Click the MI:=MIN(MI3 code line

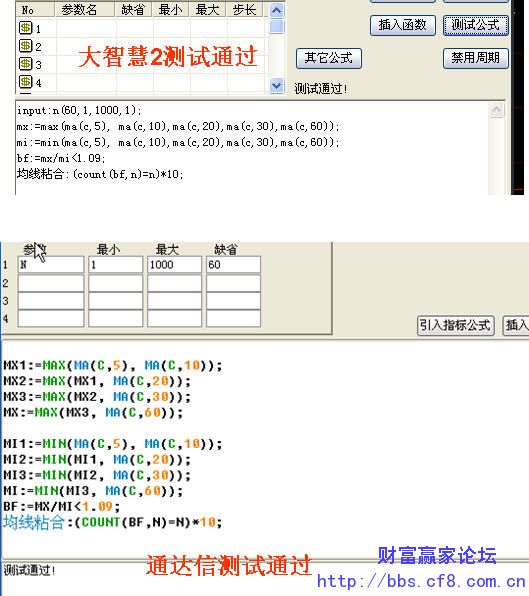coord(93,491)
